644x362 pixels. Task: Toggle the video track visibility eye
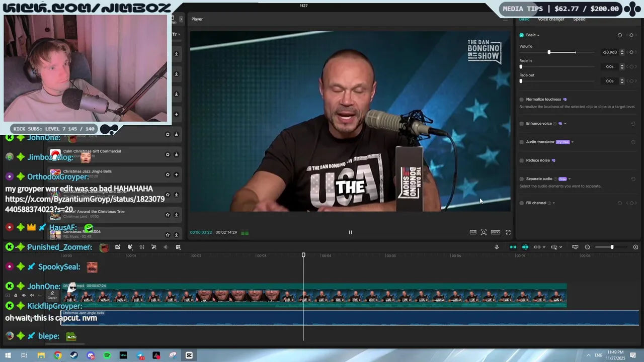[24, 296]
